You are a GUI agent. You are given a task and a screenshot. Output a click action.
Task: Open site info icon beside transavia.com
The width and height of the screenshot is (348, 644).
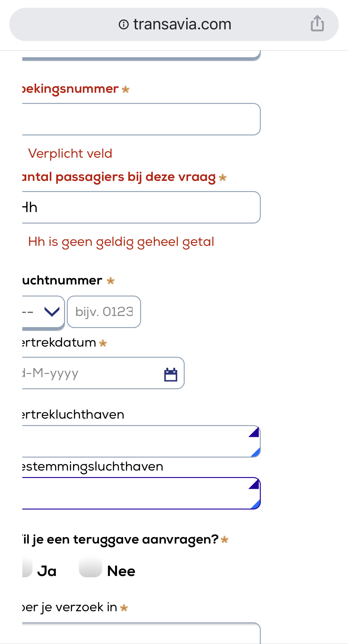tap(123, 24)
